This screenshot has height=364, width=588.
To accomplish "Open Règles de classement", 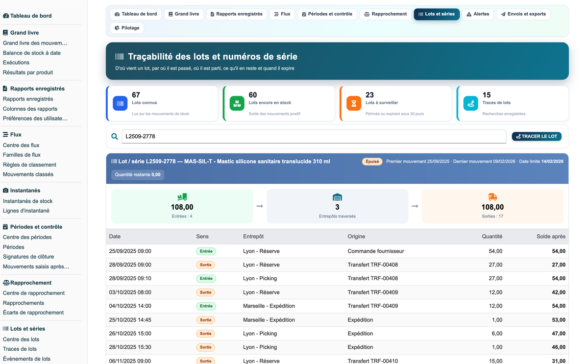I will tap(29, 165).
